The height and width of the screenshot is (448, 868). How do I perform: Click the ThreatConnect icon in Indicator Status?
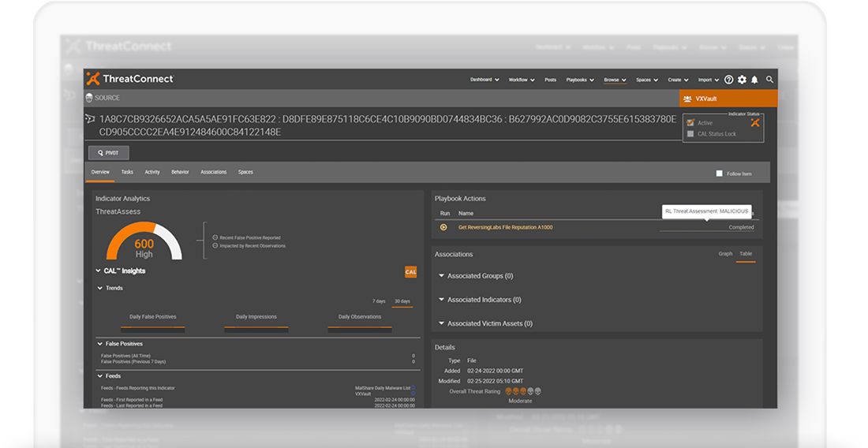pos(755,123)
